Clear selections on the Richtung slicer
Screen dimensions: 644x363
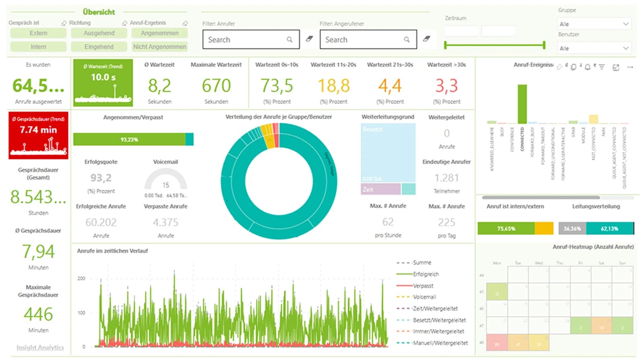pos(124,23)
